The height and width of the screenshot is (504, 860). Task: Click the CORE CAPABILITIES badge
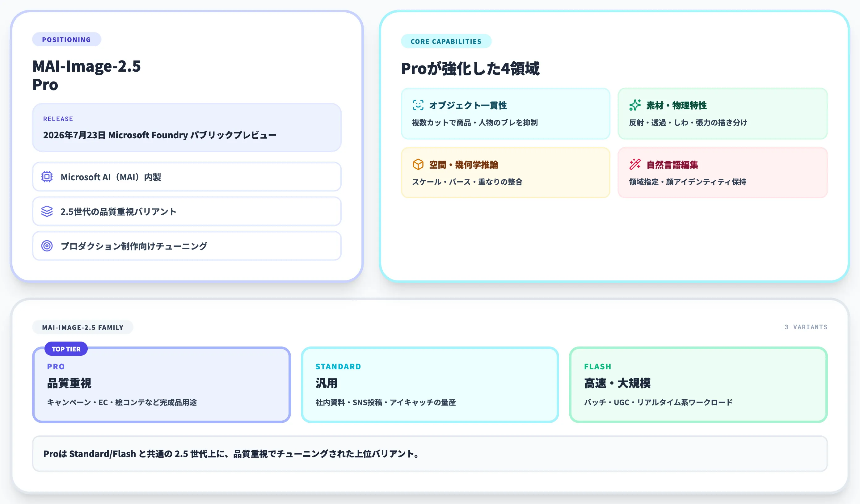tap(446, 41)
